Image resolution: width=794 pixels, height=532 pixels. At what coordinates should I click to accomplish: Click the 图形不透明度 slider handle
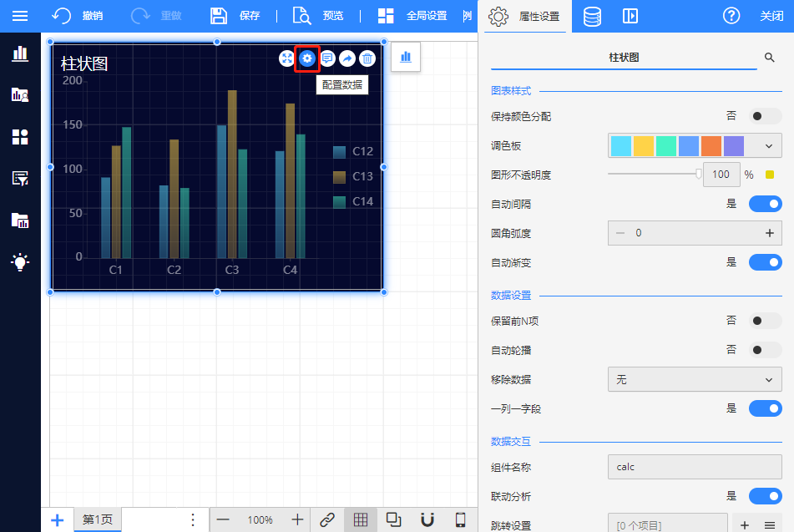point(699,174)
